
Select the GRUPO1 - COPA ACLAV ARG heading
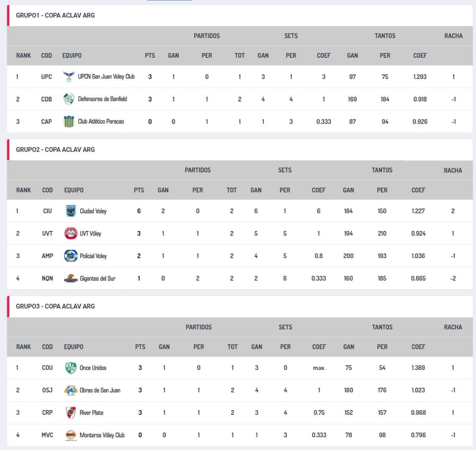(x=55, y=15)
